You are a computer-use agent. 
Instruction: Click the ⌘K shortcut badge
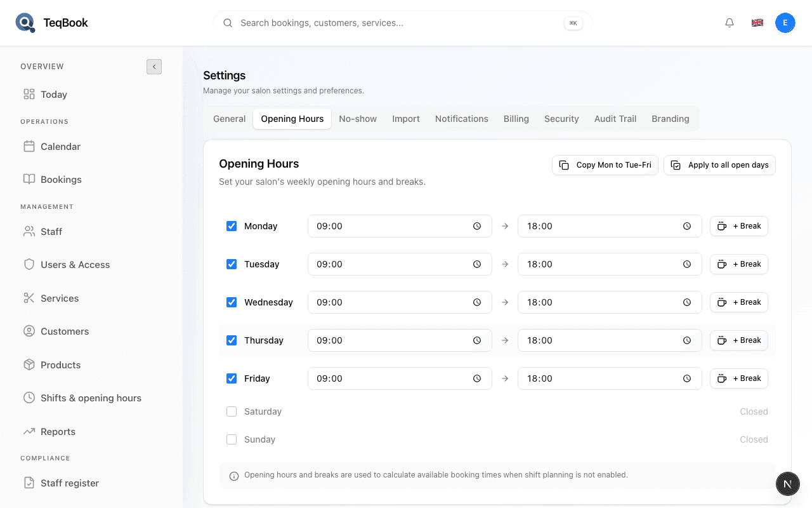pos(573,23)
